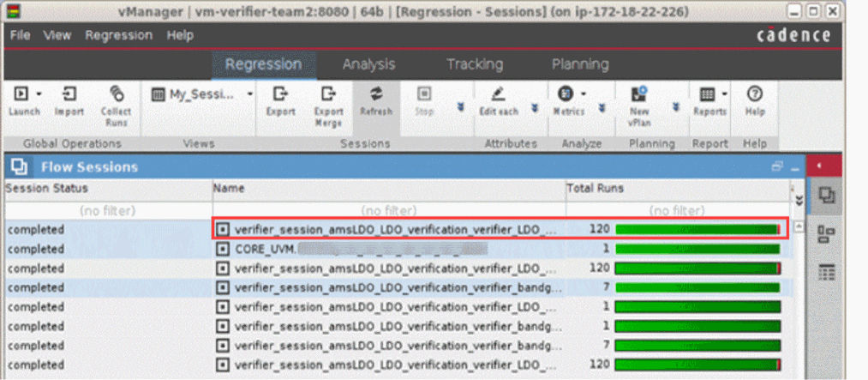Select bandg session name with 1 total run

click(x=398, y=326)
